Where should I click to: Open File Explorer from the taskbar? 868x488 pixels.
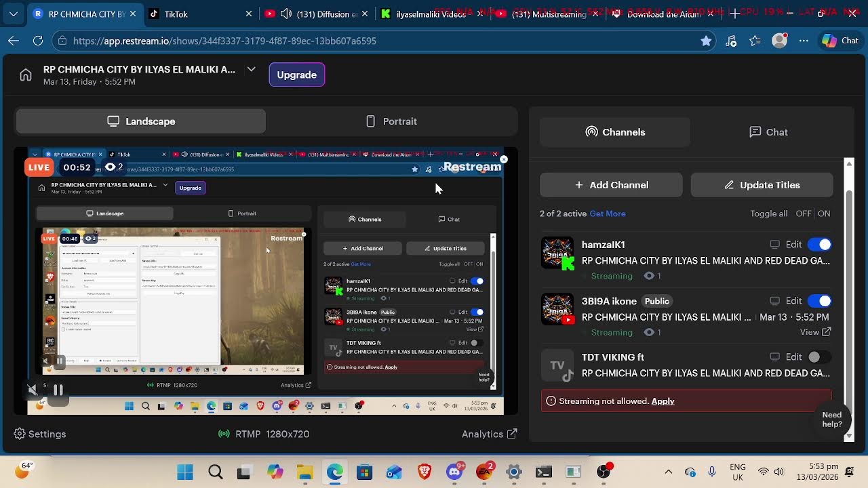point(304,472)
